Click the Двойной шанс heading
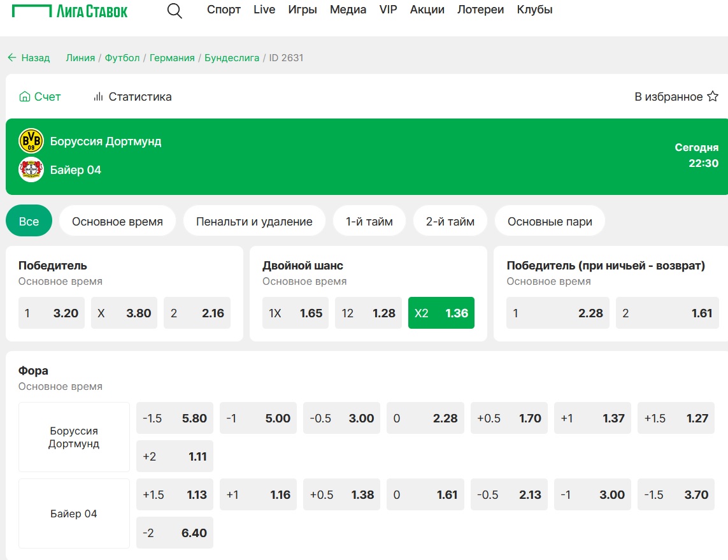 (303, 265)
